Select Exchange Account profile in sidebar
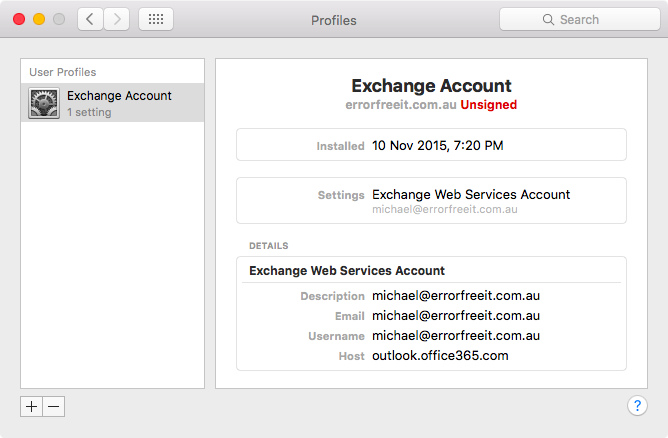Image resolution: width=668 pixels, height=438 pixels. point(112,103)
